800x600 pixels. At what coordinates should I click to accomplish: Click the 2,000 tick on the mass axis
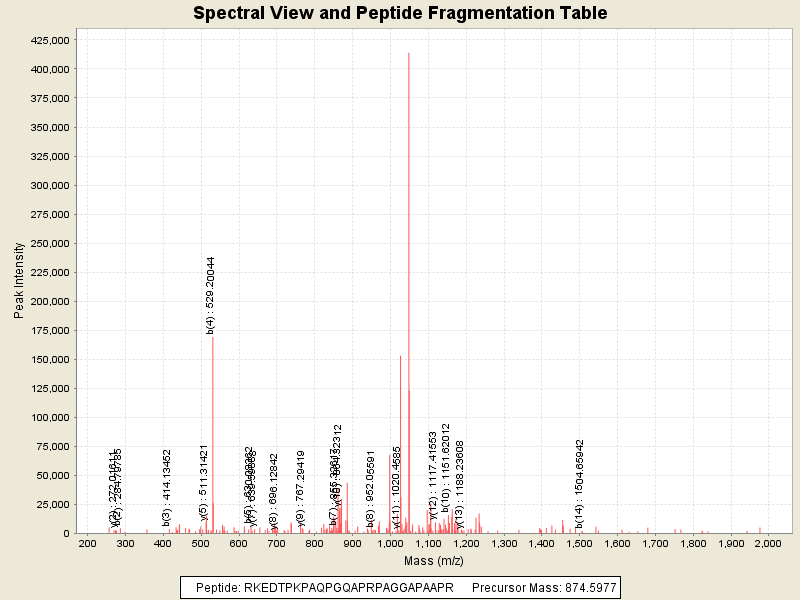coord(768,543)
